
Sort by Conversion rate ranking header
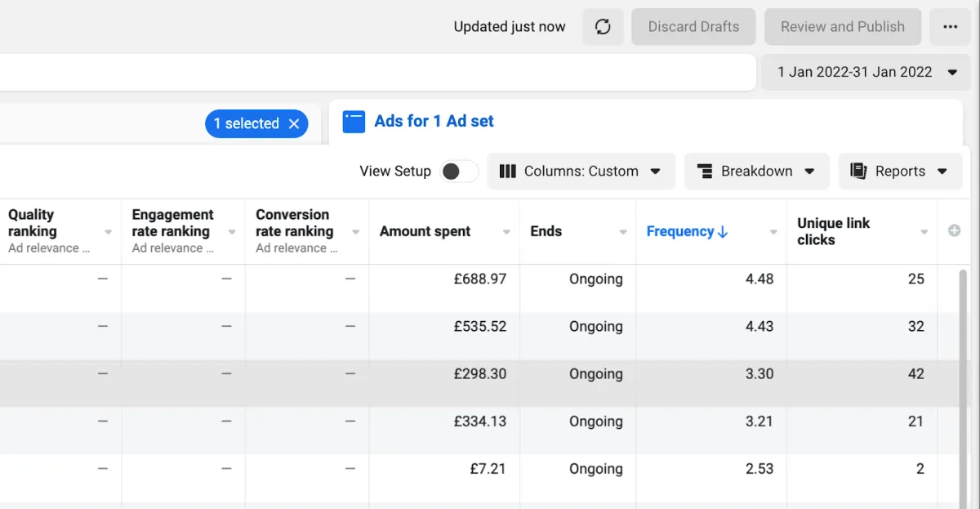(x=294, y=223)
